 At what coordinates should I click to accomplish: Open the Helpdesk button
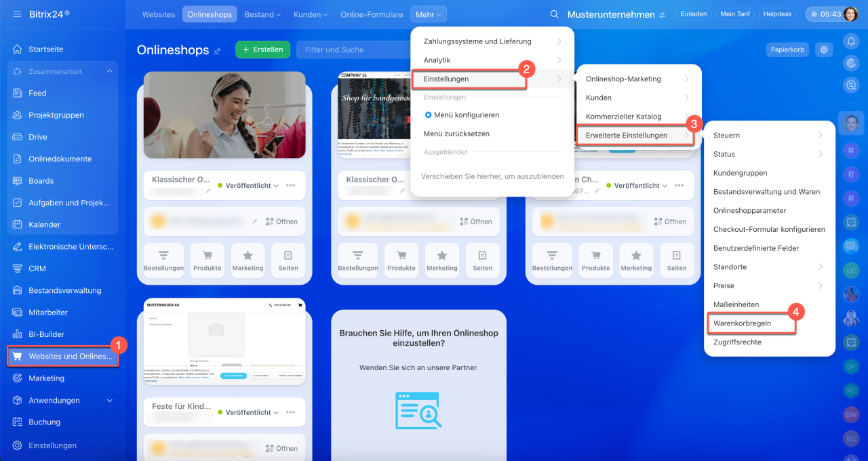tap(778, 14)
